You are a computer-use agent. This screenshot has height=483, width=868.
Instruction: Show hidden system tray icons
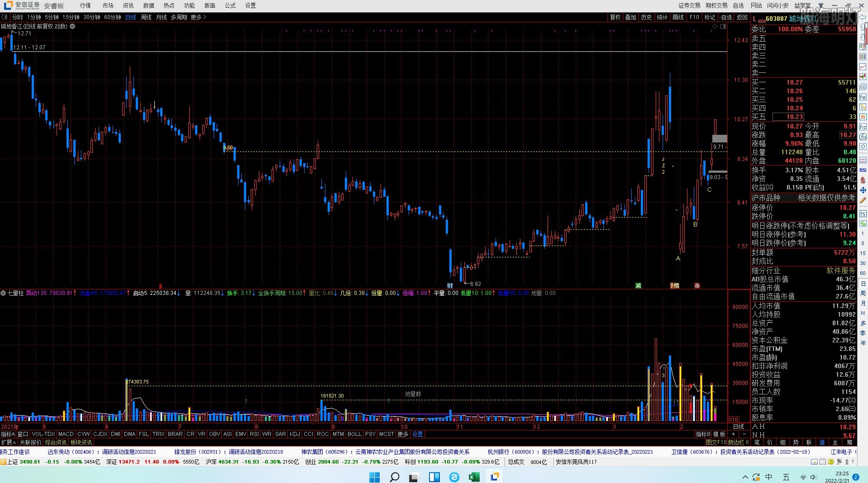pyautogui.click(x=745, y=477)
